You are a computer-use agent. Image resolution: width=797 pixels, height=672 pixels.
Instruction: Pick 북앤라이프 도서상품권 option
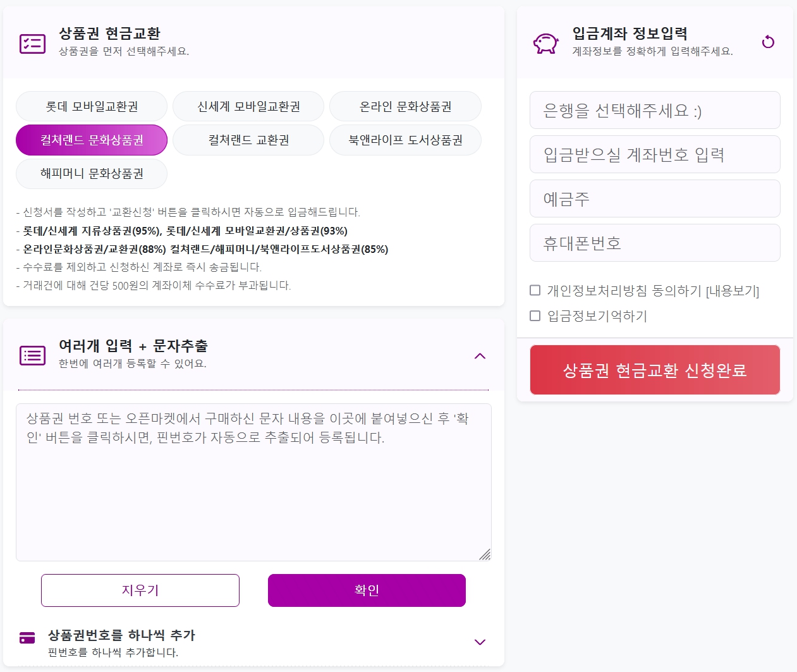(x=405, y=140)
